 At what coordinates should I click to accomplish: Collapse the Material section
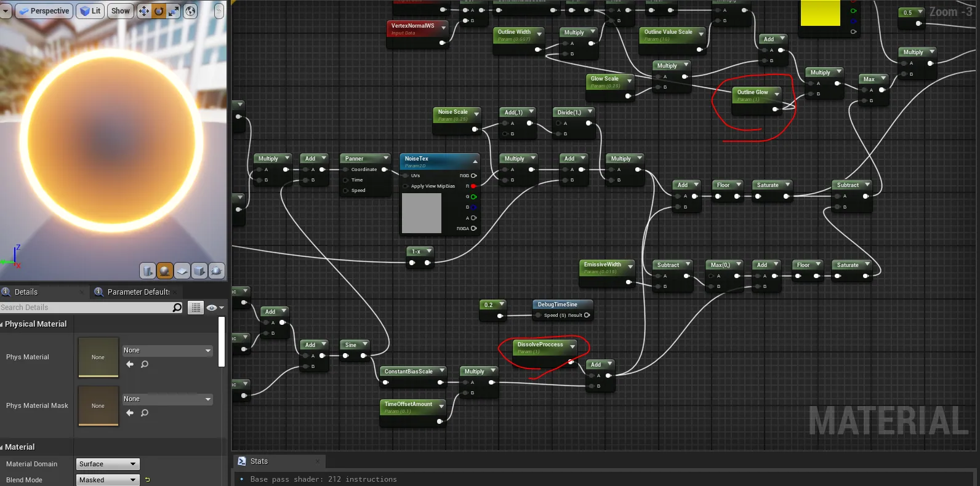[x=2, y=447]
